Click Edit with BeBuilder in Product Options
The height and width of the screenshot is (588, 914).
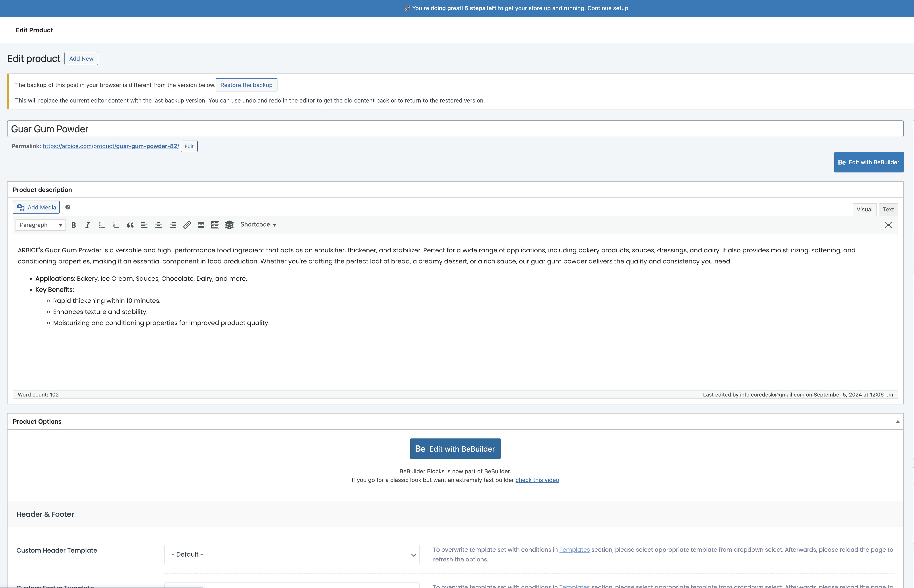(455, 449)
